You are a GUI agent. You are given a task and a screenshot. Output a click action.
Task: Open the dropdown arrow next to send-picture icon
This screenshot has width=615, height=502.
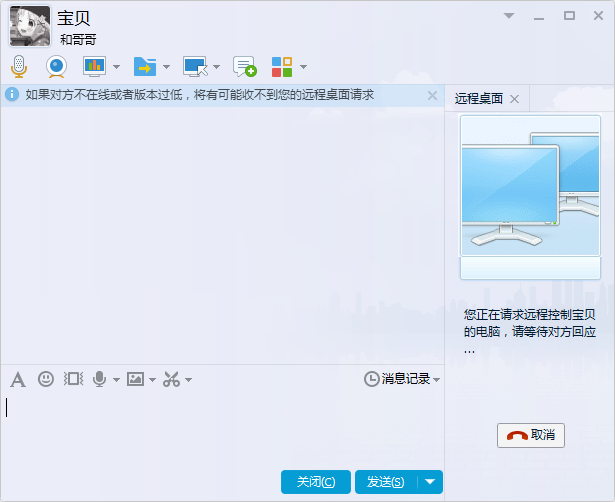click(x=152, y=380)
